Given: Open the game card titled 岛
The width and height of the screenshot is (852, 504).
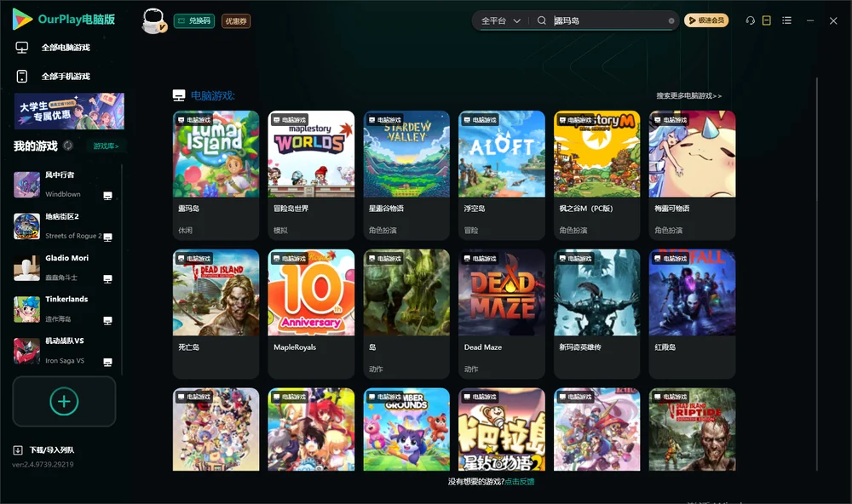Looking at the screenshot, I should coord(406,314).
